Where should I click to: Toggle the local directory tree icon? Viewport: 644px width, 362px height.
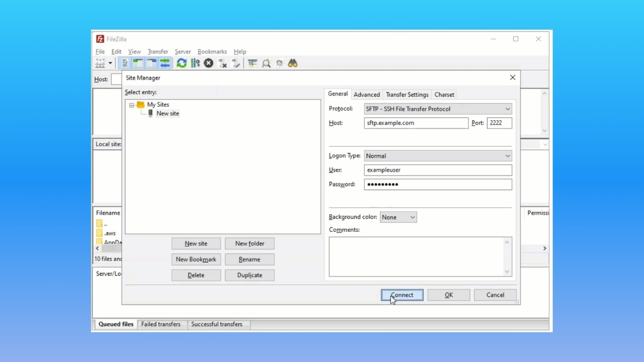coord(138,63)
